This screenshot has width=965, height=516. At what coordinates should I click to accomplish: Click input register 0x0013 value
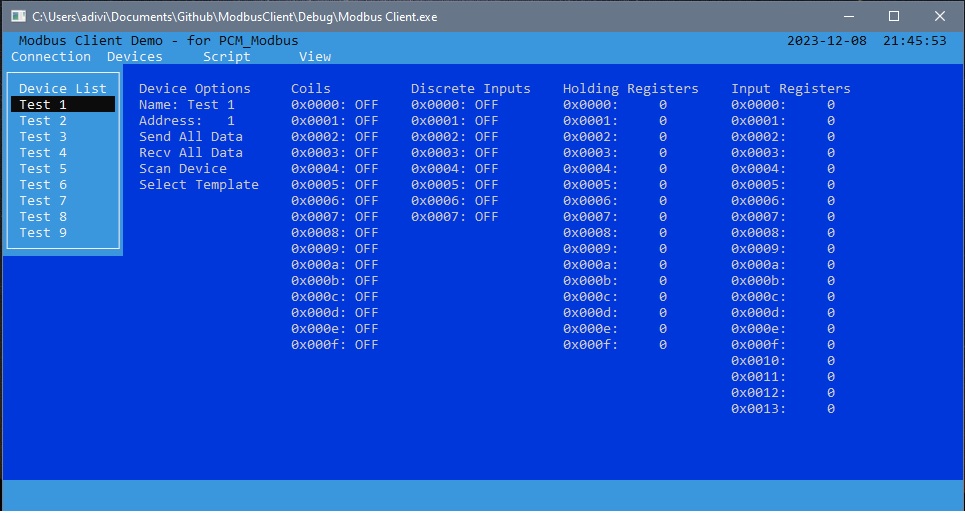[830, 409]
